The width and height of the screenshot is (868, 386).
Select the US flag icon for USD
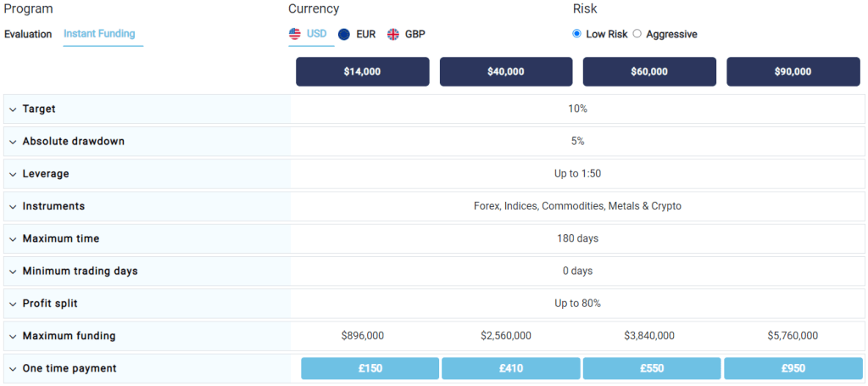coord(294,34)
